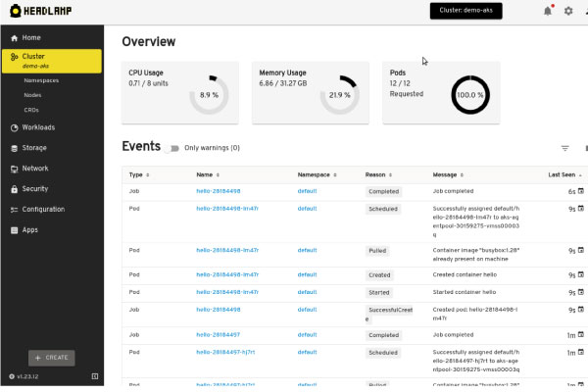The width and height of the screenshot is (588, 392).
Task: Click the Started reason chip
Action: [x=378, y=293]
